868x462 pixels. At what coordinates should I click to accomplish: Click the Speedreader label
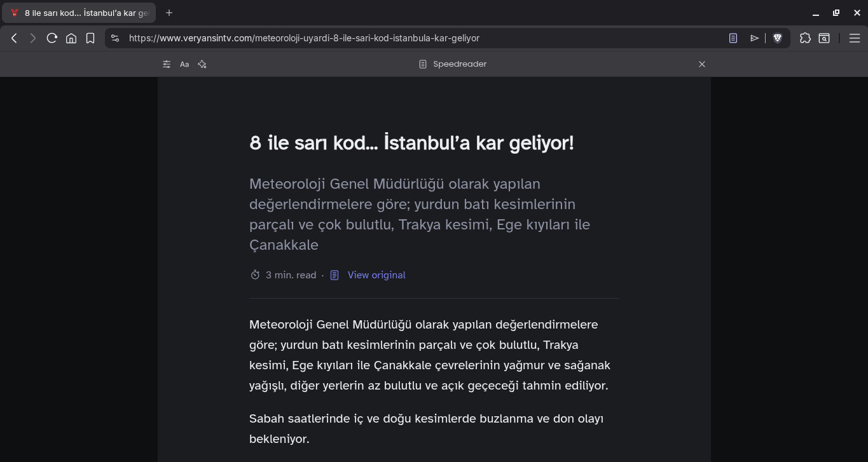[459, 64]
